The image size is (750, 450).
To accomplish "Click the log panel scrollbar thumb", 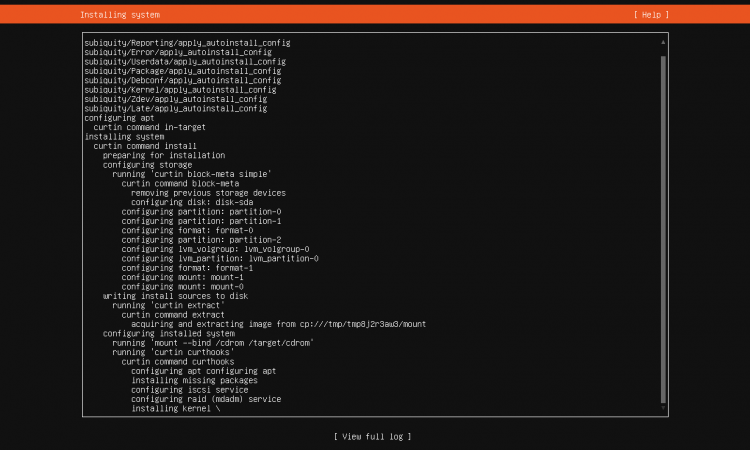I will (663, 230).
